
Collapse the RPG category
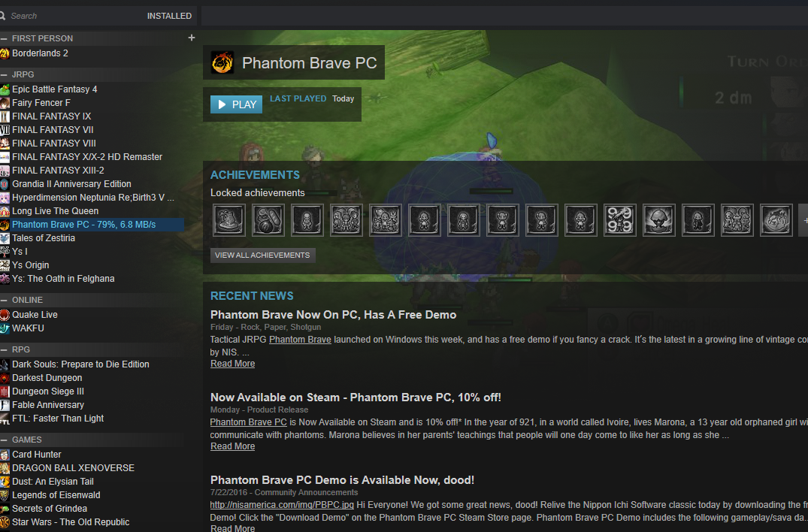(4, 349)
